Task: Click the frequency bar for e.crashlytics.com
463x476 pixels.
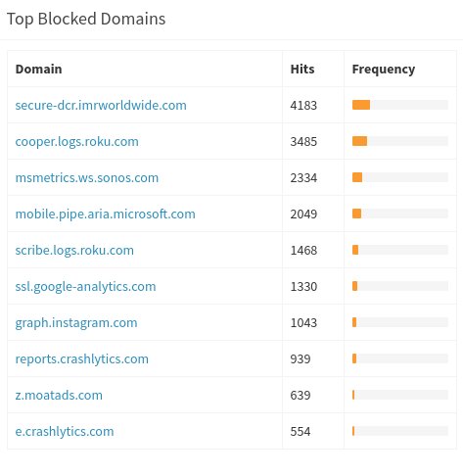Action: [400, 431]
